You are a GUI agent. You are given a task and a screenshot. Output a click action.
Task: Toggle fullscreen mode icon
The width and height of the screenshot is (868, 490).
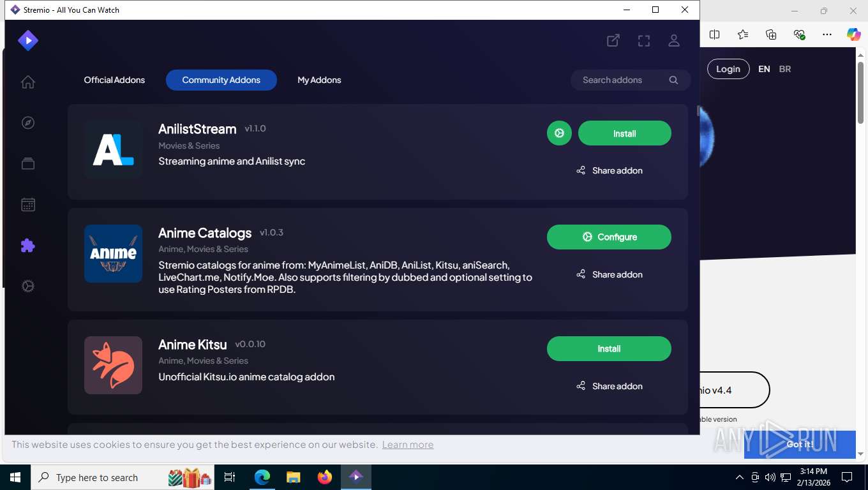[644, 41]
